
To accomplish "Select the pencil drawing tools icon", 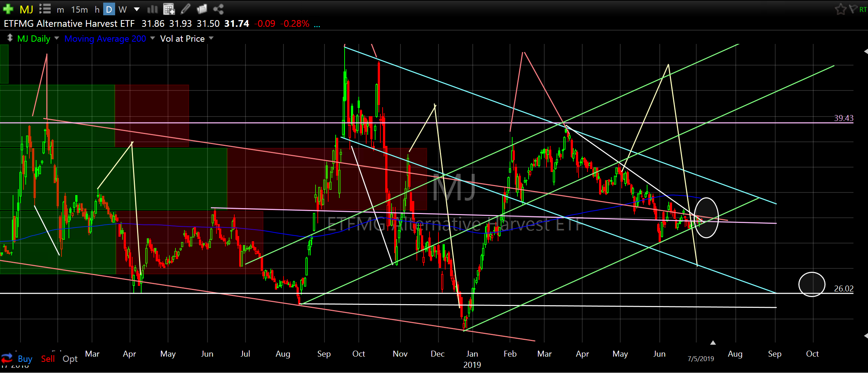I will click(x=186, y=9).
